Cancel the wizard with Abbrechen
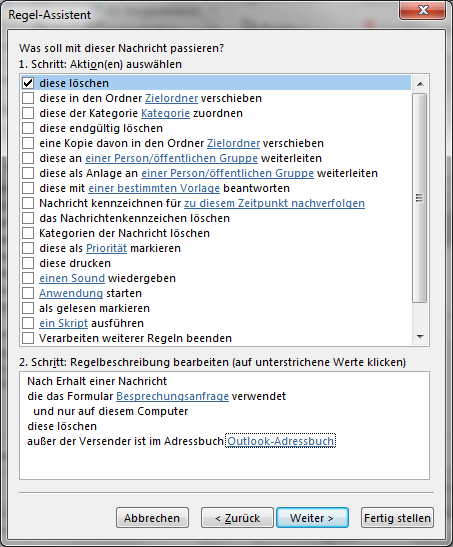Image resolution: width=453 pixels, height=547 pixels. [x=152, y=518]
